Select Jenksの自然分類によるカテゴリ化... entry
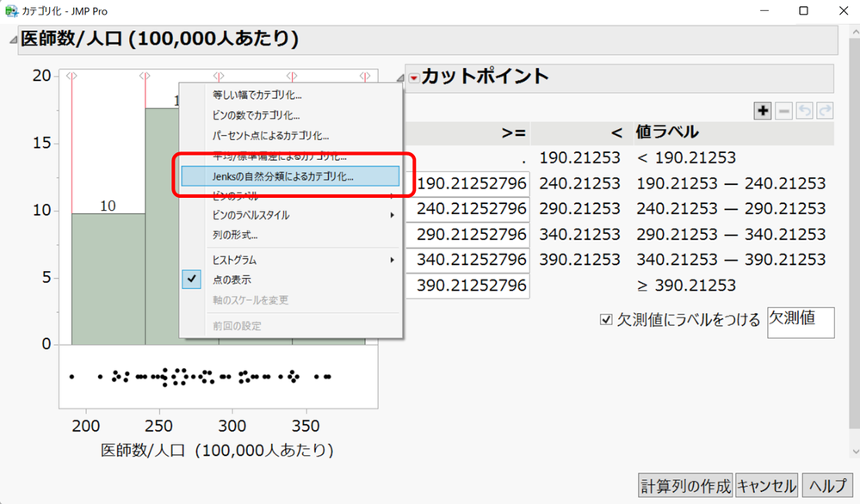The height and width of the screenshot is (504, 860). click(x=291, y=176)
